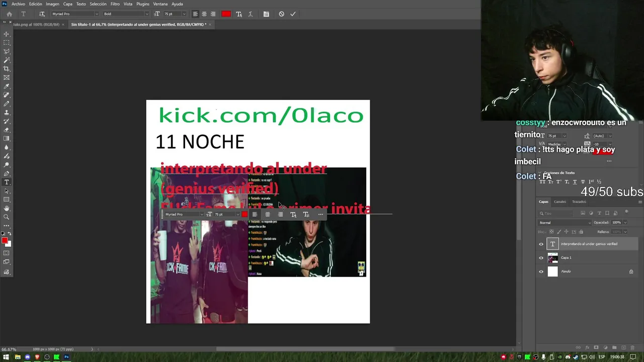
Task: Select the Blur tool
Action: (7, 147)
